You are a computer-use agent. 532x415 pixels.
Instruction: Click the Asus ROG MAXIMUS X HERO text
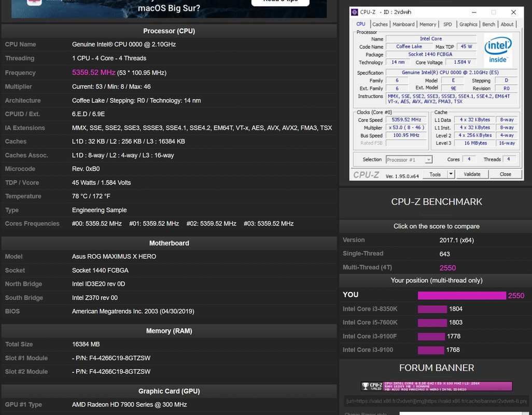click(x=114, y=257)
